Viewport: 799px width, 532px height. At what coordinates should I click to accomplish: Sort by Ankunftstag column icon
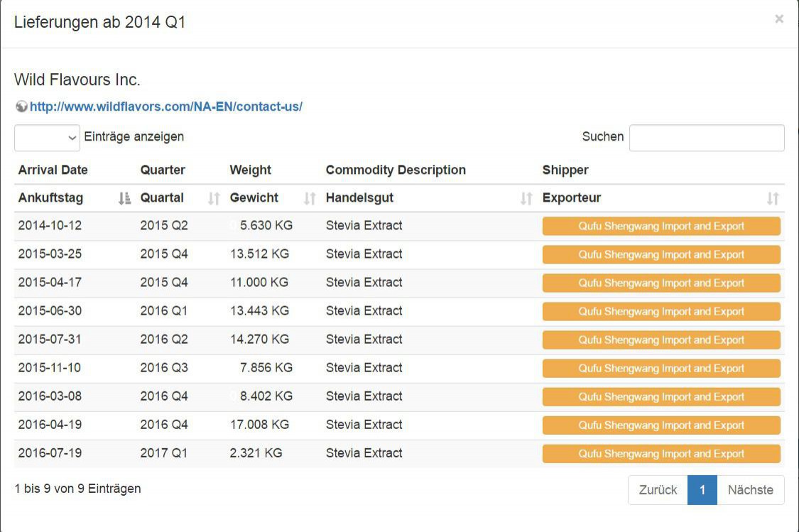pos(125,199)
